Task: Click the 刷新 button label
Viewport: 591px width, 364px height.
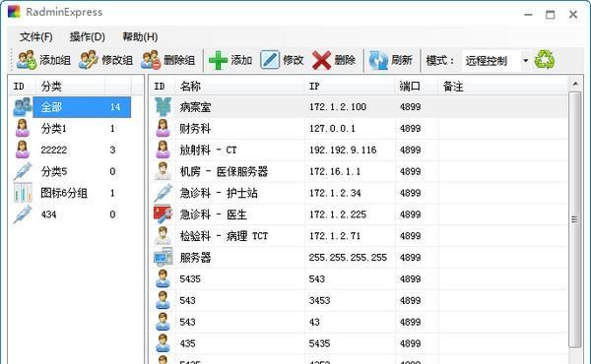Action: point(402,60)
